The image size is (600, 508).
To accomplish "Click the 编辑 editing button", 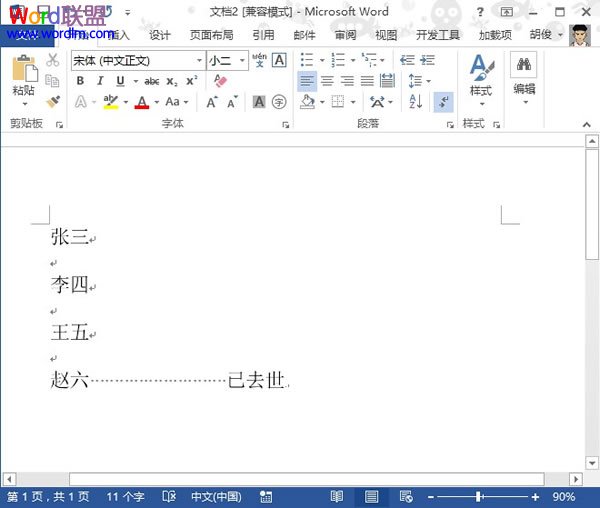I will point(523,78).
